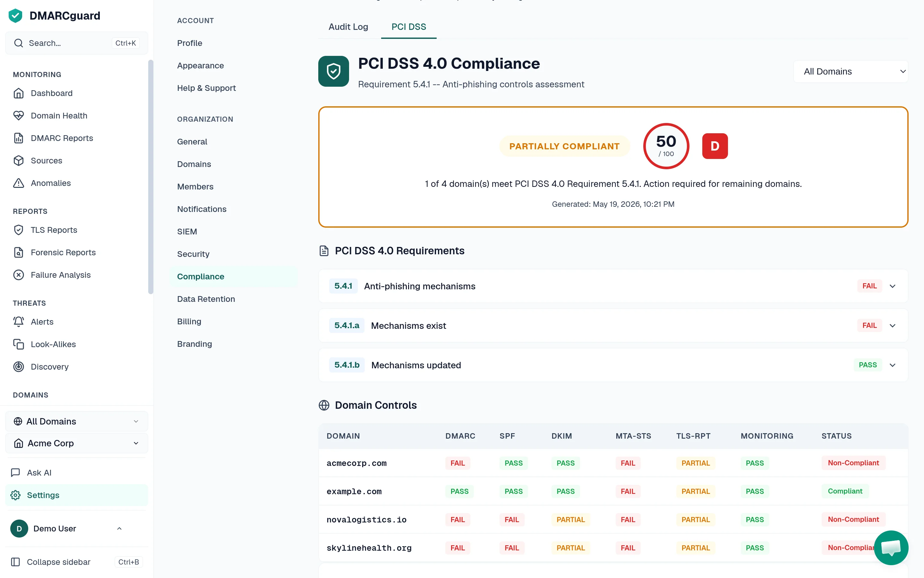Click the skylinehealth.org domain cell
Screen dimensions: 924x578
tap(369, 548)
